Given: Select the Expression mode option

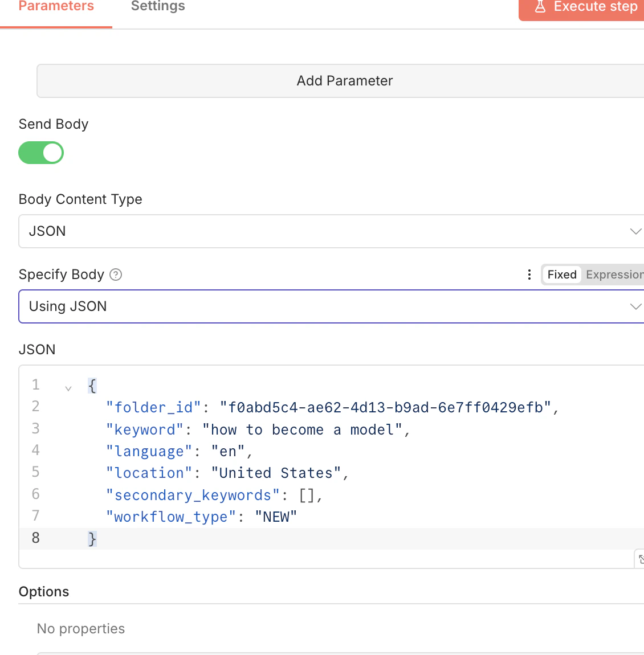Looking at the screenshot, I should (x=615, y=275).
